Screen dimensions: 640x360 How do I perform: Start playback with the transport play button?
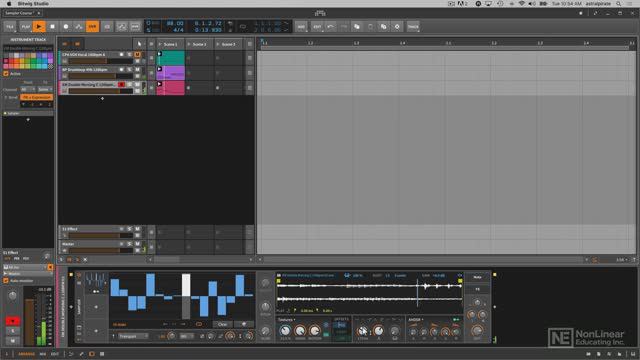(39, 27)
